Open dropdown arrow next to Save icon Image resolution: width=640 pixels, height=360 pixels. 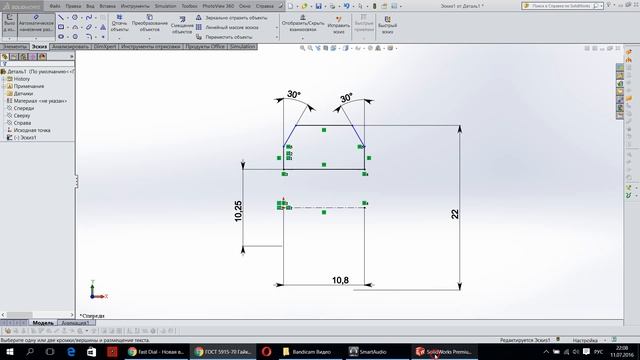click(x=325, y=6)
